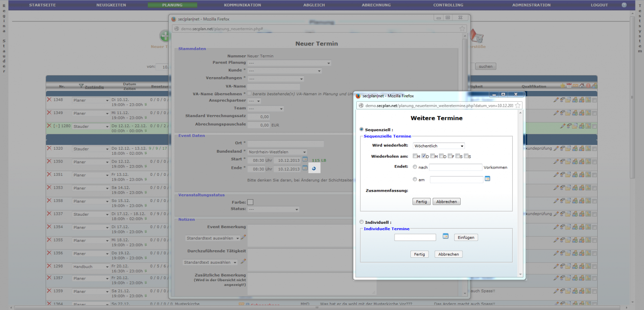Open calendar picker in Individuelle Termine section

(446, 236)
